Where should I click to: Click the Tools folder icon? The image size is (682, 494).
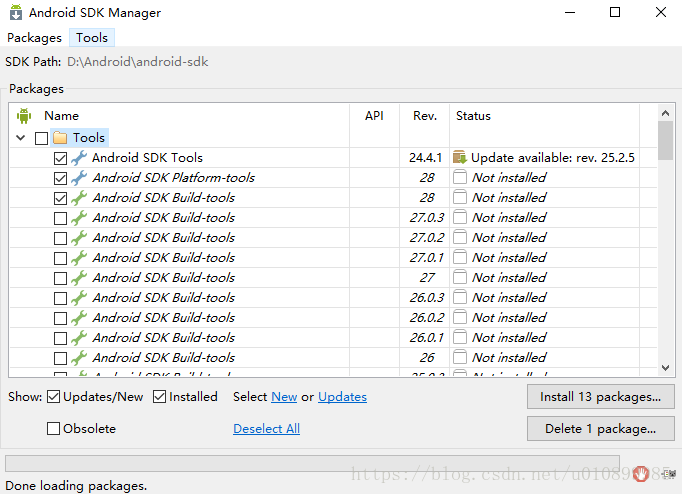[x=60, y=138]
